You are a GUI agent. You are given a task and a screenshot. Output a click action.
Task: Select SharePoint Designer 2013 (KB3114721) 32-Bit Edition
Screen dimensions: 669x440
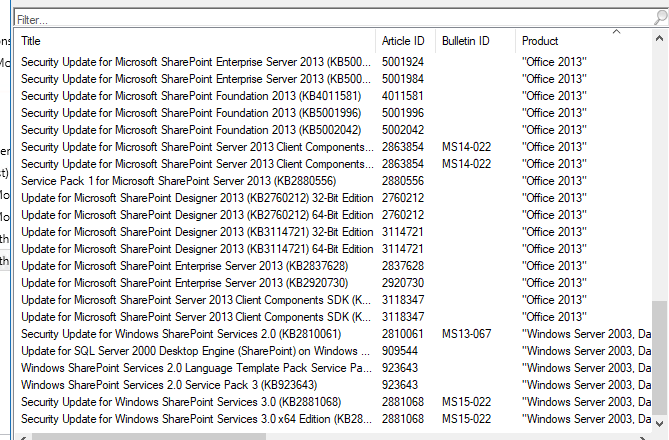point(335,232)
